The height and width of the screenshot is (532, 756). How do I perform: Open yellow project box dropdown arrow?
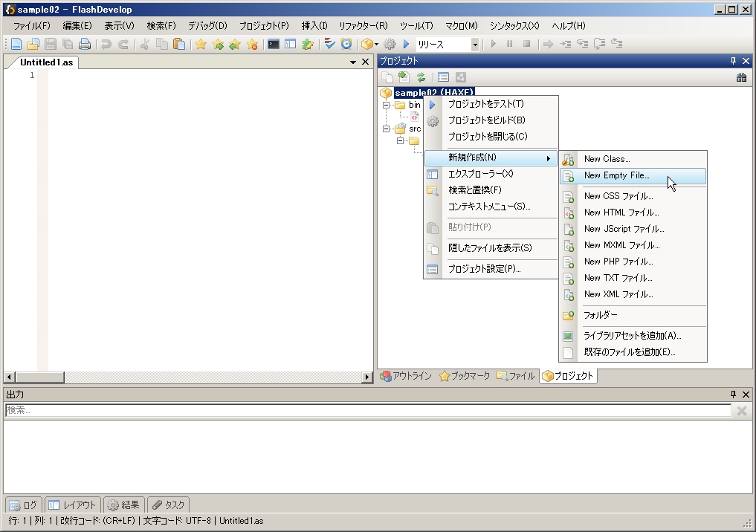[376, 45]
